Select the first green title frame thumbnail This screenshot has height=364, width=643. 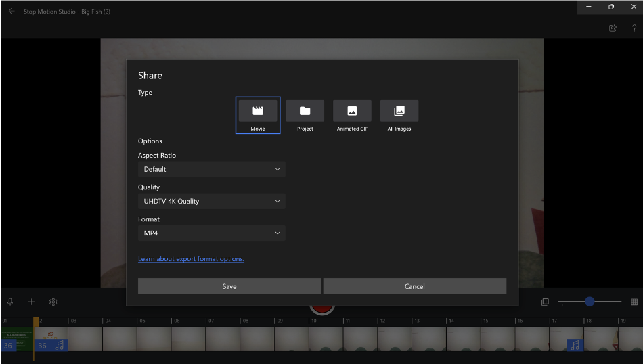17,338
